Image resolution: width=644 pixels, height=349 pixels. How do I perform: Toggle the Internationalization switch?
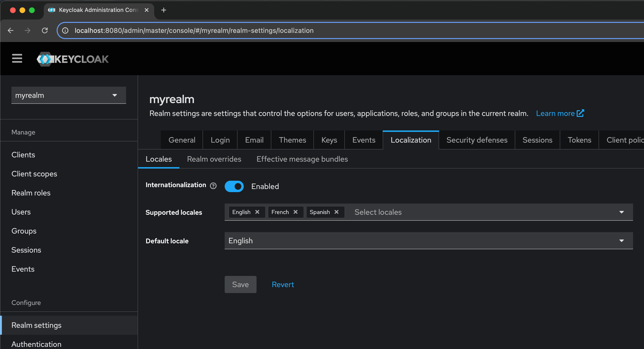(x=234, y=186)
